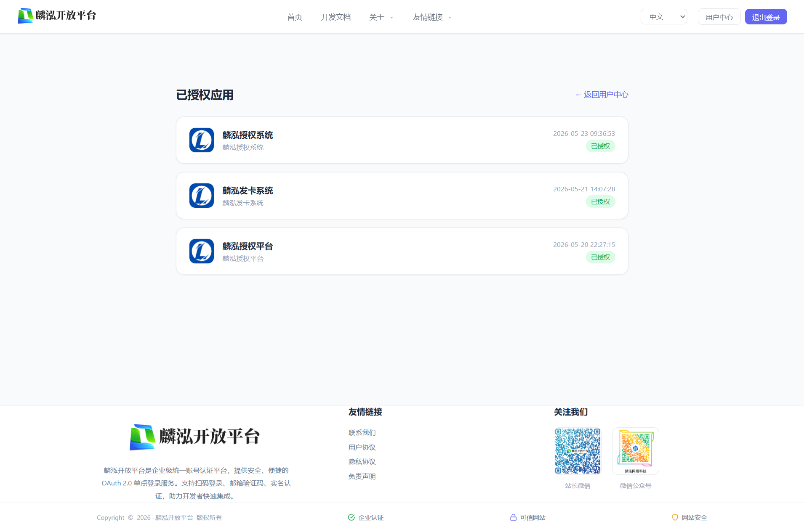This screenshot has height=532, width=804.
Task: Click the 网站安全 shield icon
Action: pyautogui.click(x=675, y=517)
